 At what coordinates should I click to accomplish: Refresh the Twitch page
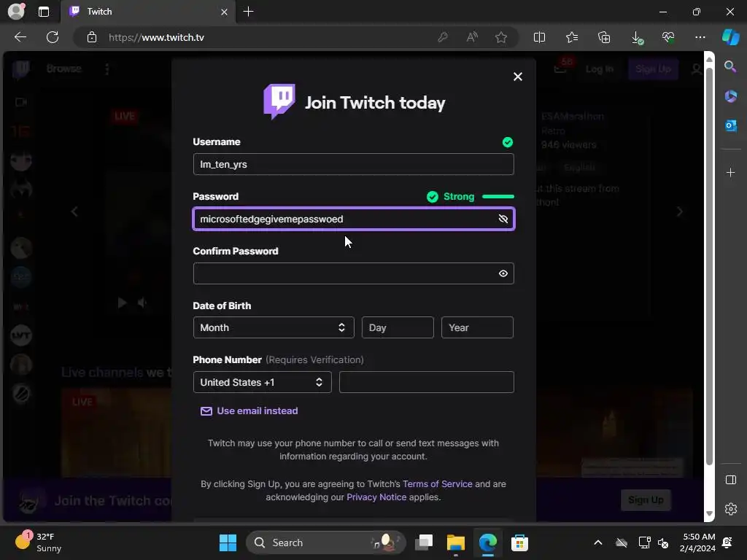(53, 37)
